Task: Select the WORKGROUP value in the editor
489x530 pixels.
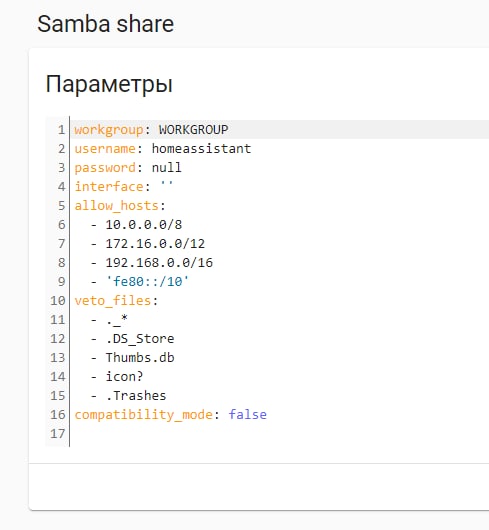Action: coord(194,129)
